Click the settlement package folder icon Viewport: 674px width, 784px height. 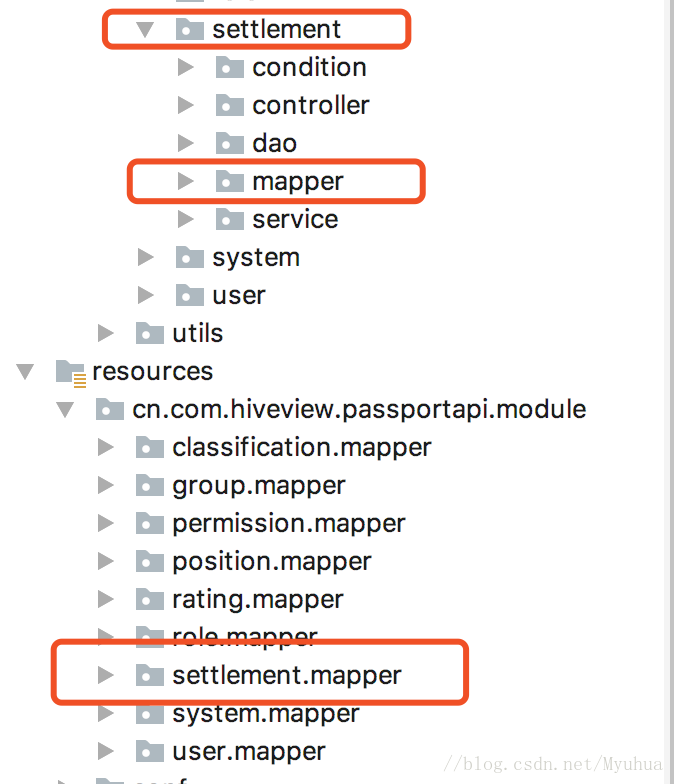[x=190, y=30]
